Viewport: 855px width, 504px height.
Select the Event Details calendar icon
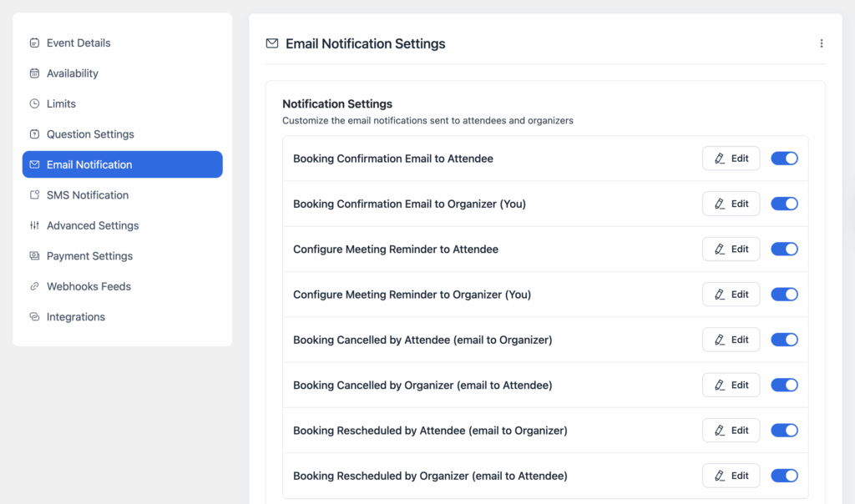(x=33, y=43)
